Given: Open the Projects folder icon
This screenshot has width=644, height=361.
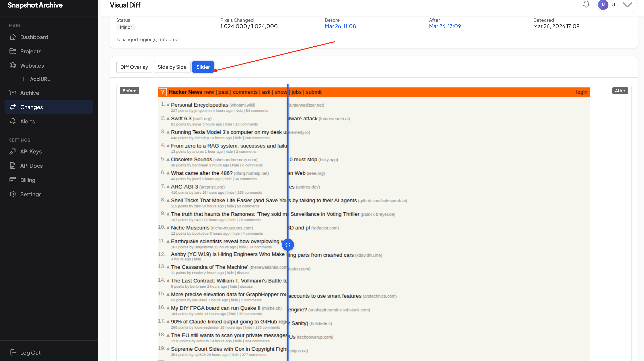Looking at the screenshot, I should 13,51.
